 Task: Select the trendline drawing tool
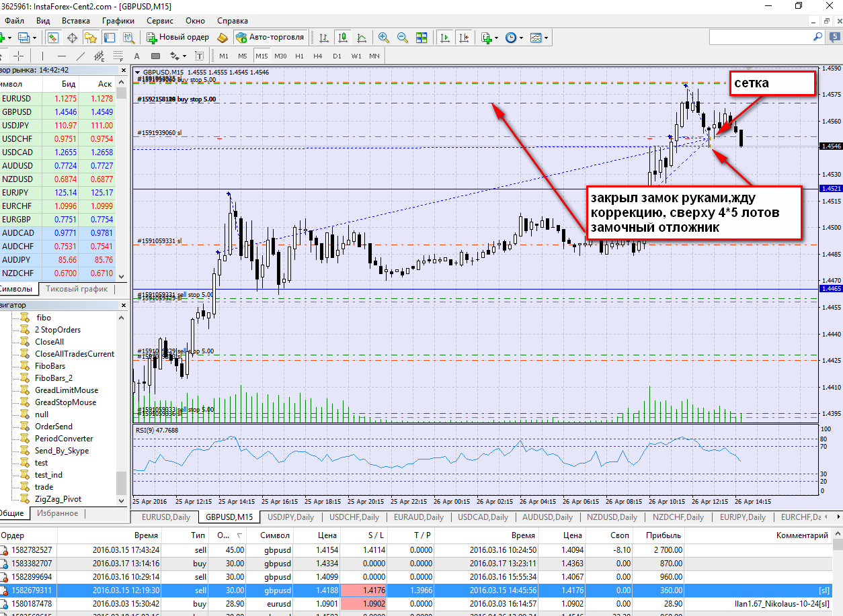click(81, 56)
